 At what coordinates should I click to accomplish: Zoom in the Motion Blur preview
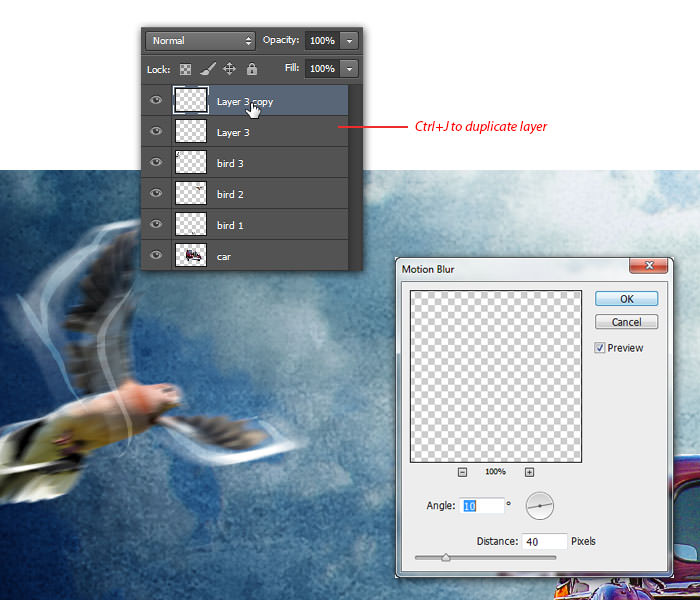[529, 472]
